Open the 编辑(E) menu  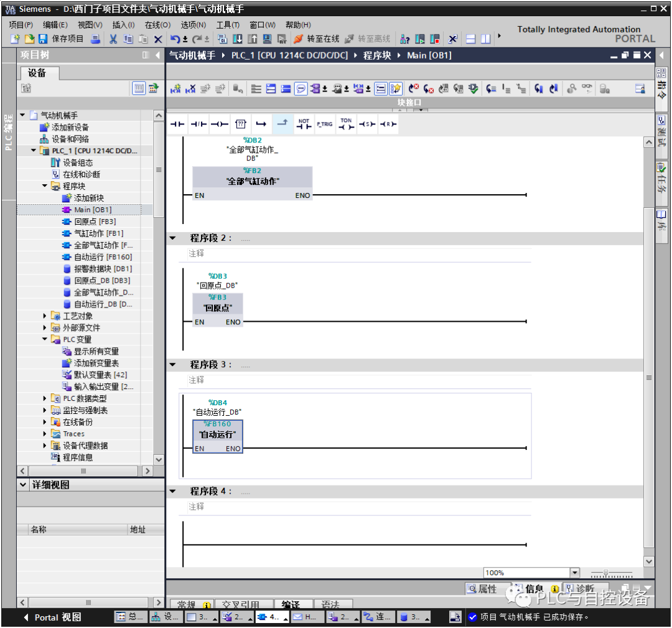click(55, 25)
